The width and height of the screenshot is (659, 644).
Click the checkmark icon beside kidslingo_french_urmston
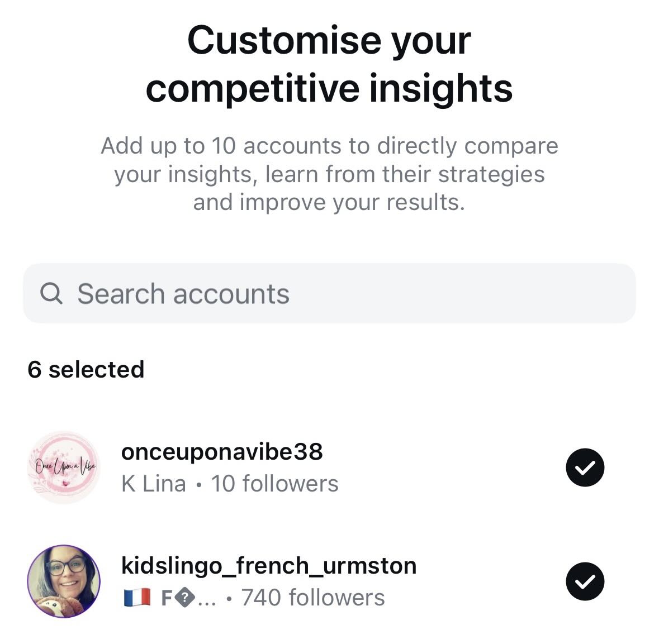point(585,581)
